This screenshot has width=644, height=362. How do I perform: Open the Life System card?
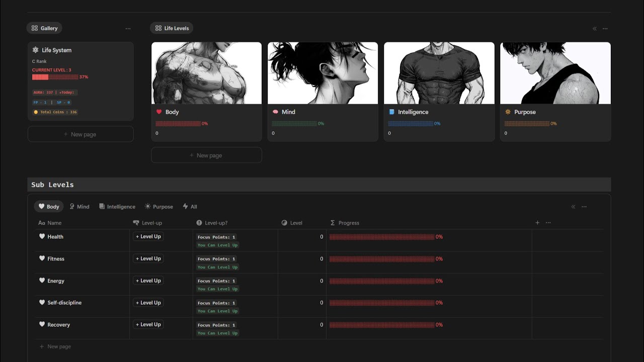click(x=80, y=81)
